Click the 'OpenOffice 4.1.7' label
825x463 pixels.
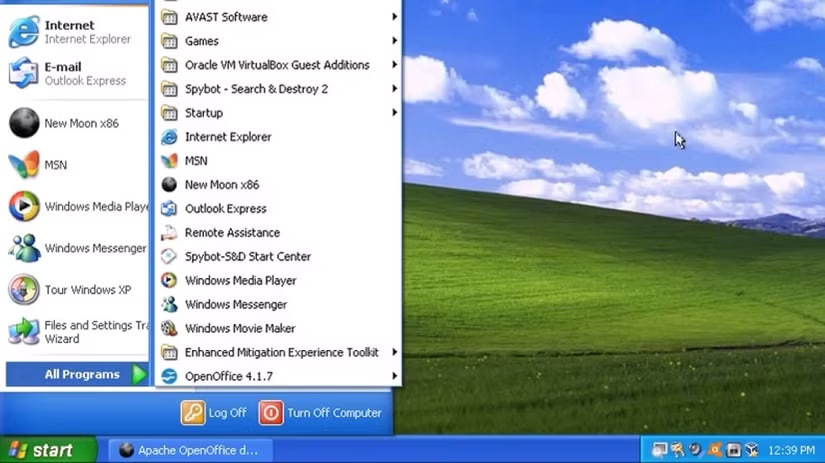pos(229,376)
